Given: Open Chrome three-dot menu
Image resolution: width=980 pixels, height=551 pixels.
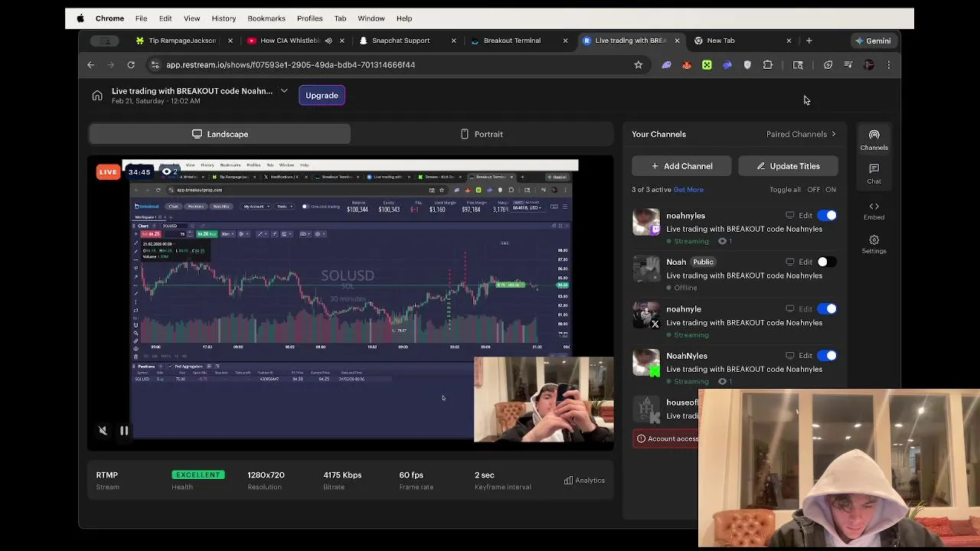Looking at the screenshot, I should click(888, 65).
